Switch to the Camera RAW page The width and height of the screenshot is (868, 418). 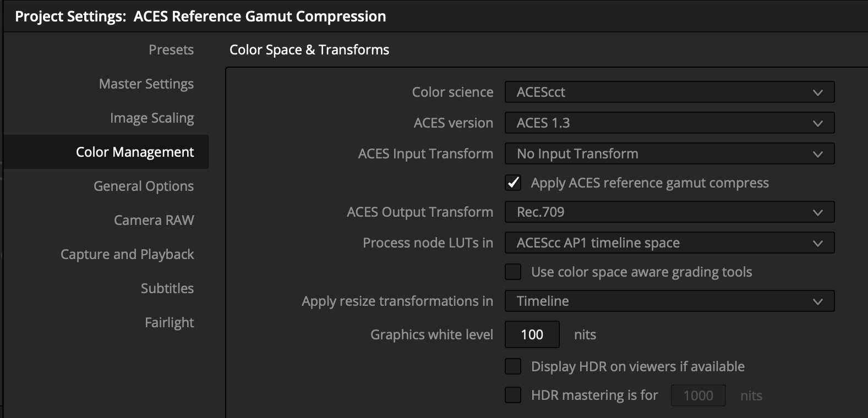coord(154,220)
